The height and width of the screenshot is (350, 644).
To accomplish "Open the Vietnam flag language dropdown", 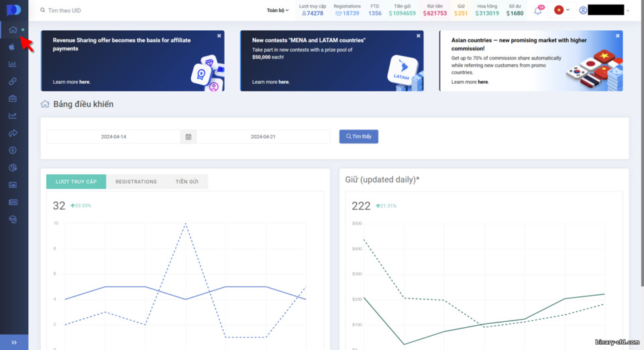I will [561, 10].
